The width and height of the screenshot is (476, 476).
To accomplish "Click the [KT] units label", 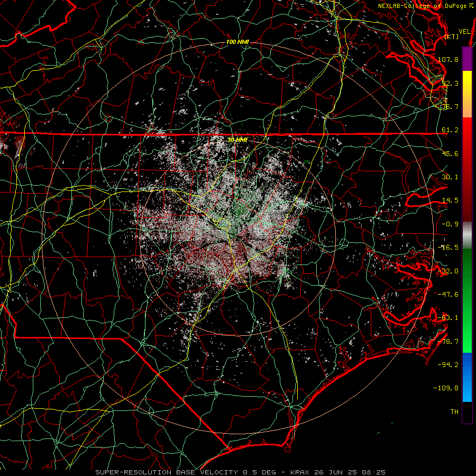I will pos(452,36).
